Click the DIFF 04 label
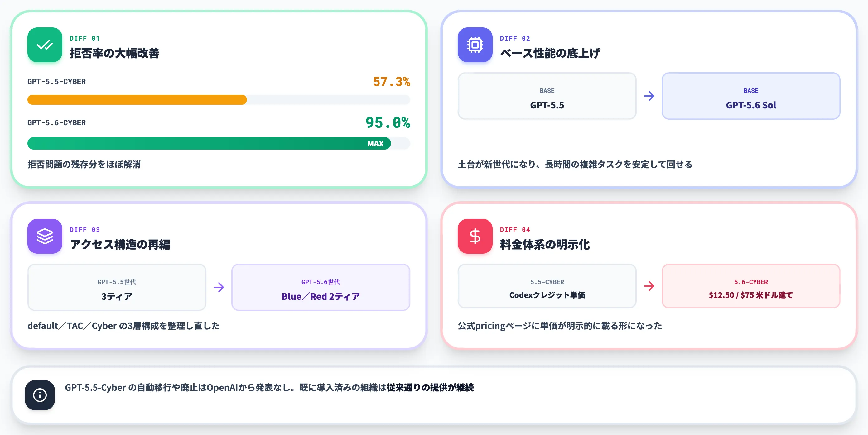This screenshot has width=868, height=435. [x=515, y=230]
